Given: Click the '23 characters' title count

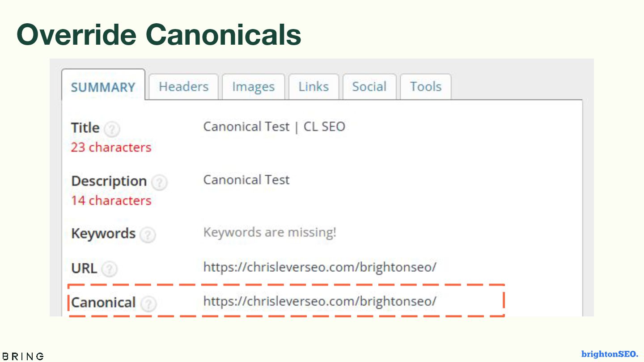Looking at the screenshot, I should (x=111, y=147).
